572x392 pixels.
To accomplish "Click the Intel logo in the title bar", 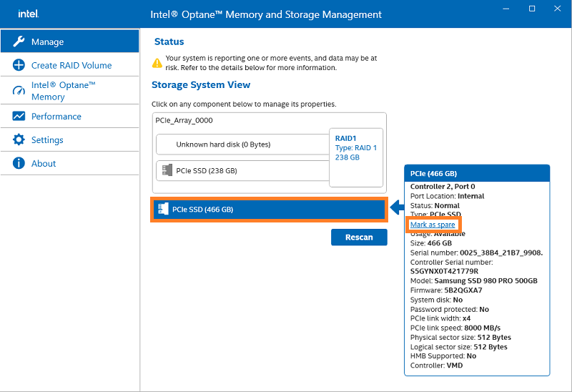I will pos(28,14).
